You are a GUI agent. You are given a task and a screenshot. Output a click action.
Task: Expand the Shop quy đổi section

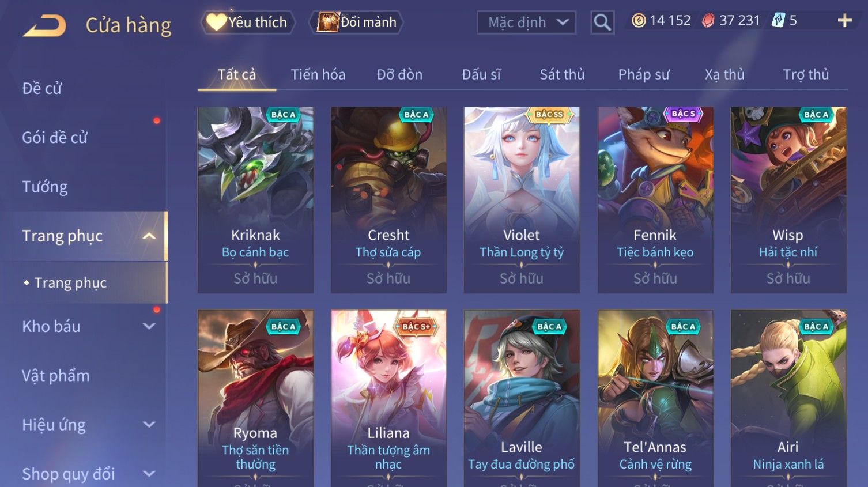pyautogui.click(x=149, y=474)
